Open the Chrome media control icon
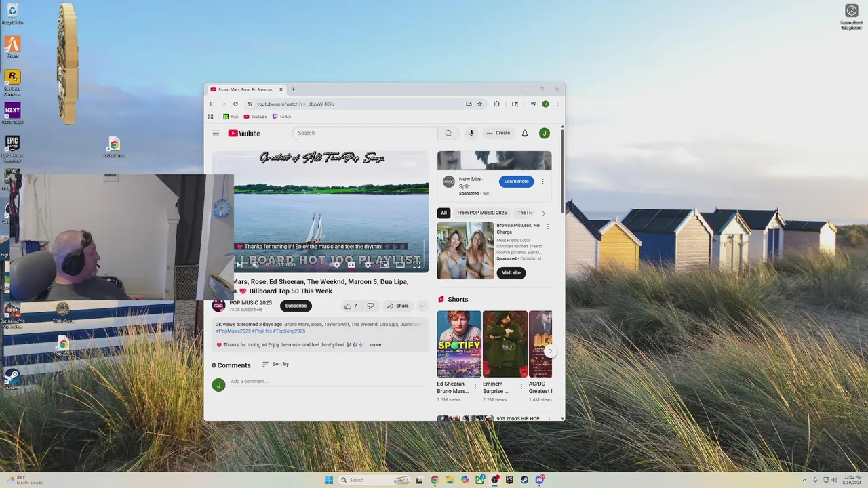This screenshot has height=488, width=868. [533, 104]
